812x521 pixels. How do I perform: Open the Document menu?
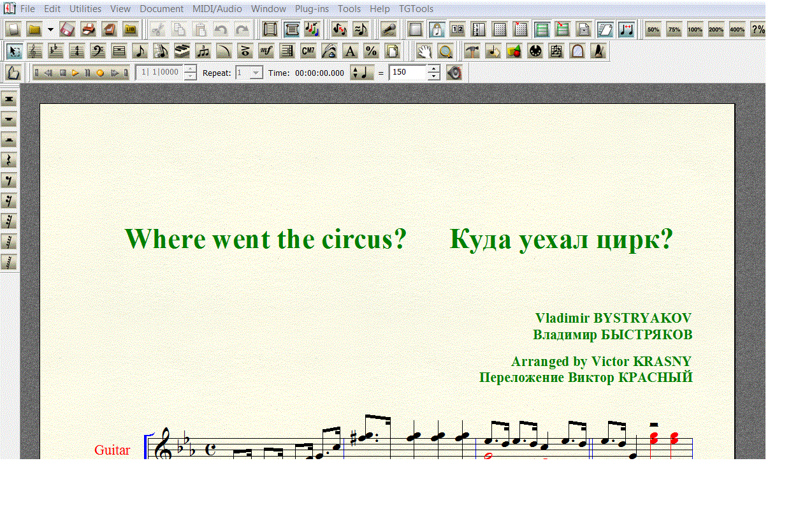coord(161,9)
